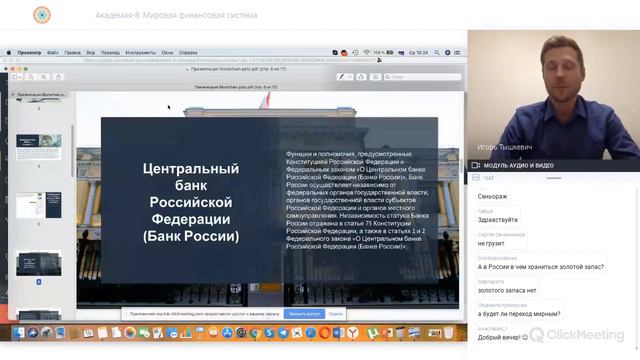Screen dimensions: 640x360
Task: Open the Wi-Fi status menu
Action: pyautogui.click(x=367, y=53)
